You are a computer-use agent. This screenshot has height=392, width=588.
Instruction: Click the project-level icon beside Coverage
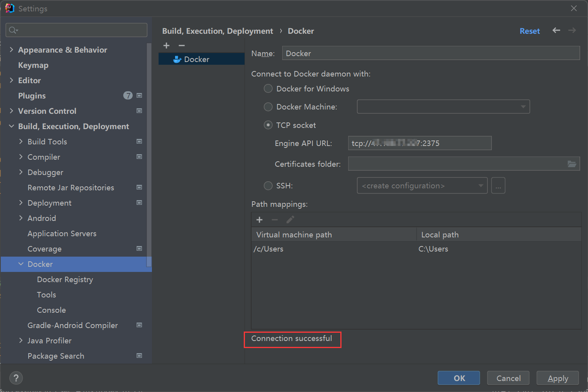[x=139, y=248]
